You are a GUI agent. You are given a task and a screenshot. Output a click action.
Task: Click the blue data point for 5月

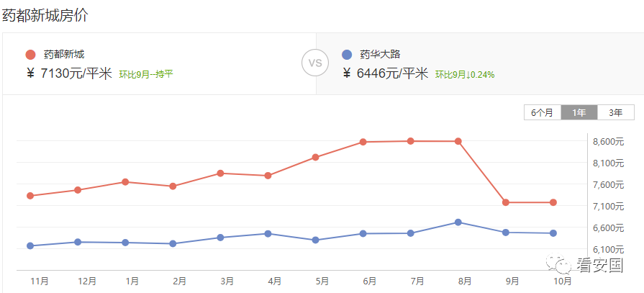315,240
